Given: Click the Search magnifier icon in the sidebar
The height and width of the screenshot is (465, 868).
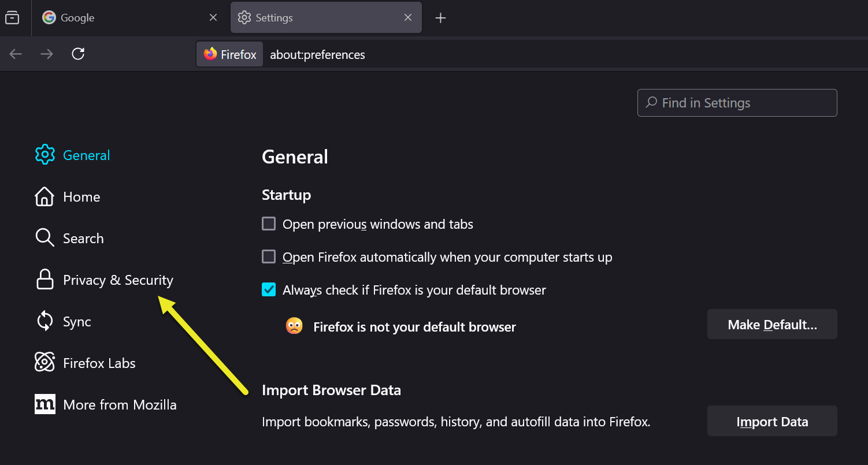Looking at the screenshot, I should coord(44,238).
